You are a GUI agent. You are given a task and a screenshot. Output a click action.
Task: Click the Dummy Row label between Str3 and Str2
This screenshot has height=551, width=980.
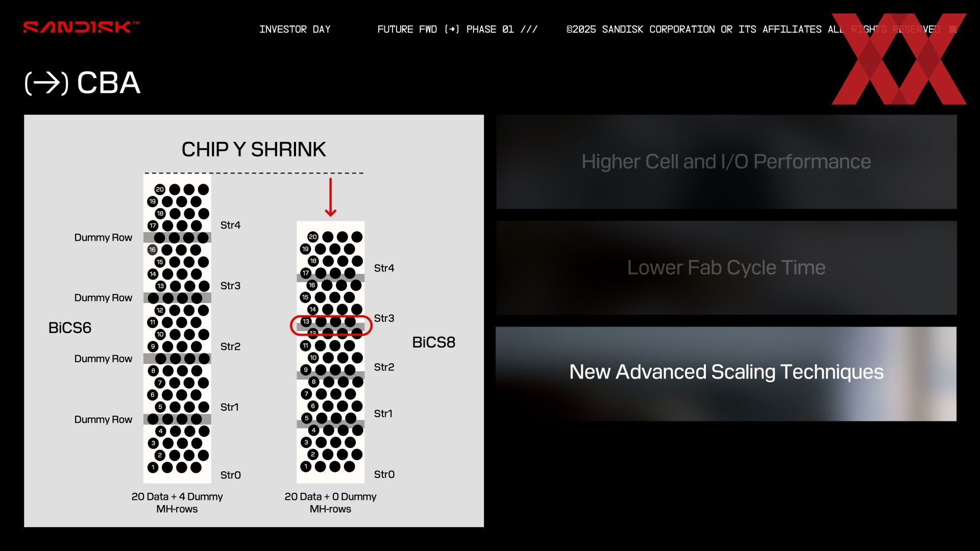pyautogui.click(x=103, y=297)
